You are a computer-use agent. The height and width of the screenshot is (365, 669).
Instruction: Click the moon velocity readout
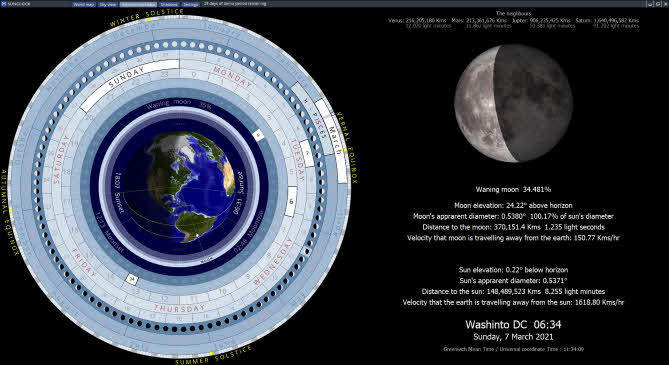[513, 237]
